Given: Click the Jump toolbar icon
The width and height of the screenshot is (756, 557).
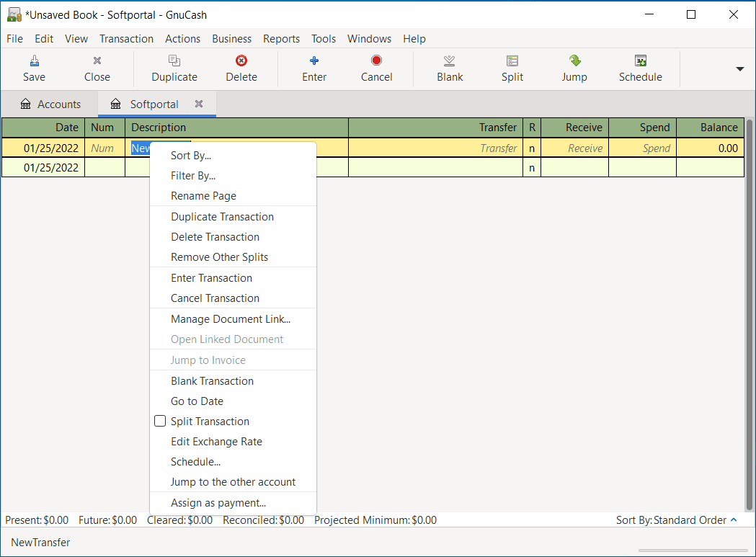Looking at the screenshot, I should [574, 61].
